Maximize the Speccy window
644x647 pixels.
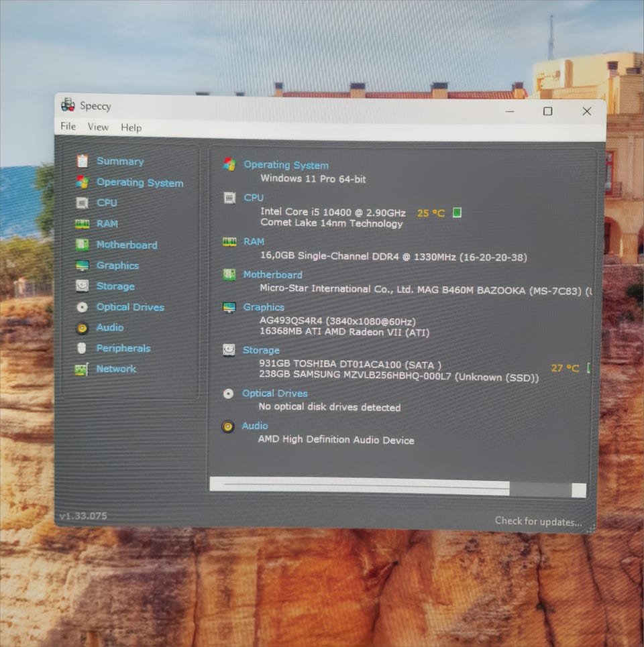[x=548, y=111]
